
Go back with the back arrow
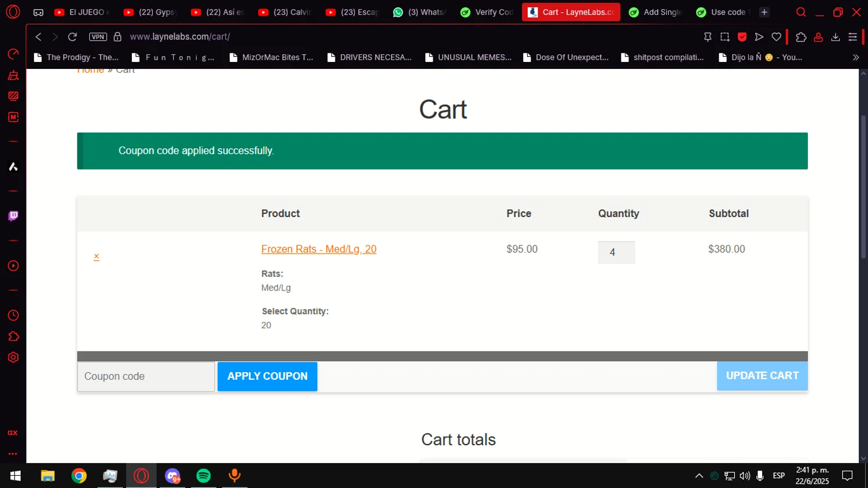tap(38, 37)
